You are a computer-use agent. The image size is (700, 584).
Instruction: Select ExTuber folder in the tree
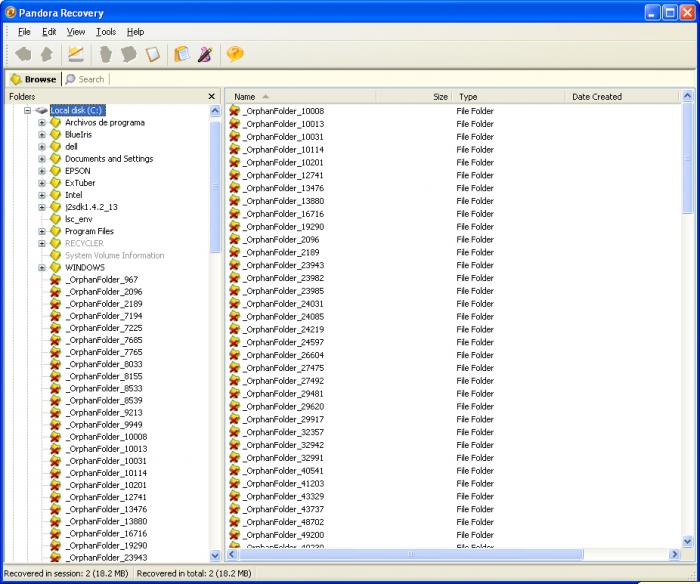coord(80,183)
